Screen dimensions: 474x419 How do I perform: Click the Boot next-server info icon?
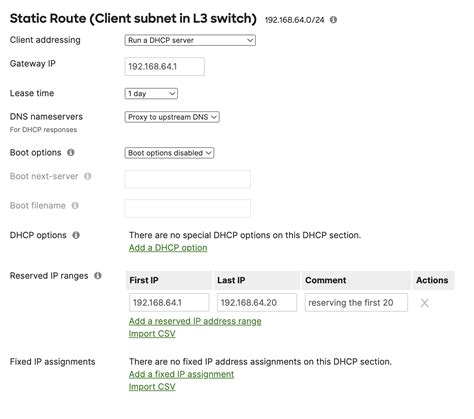coord(88,176)
